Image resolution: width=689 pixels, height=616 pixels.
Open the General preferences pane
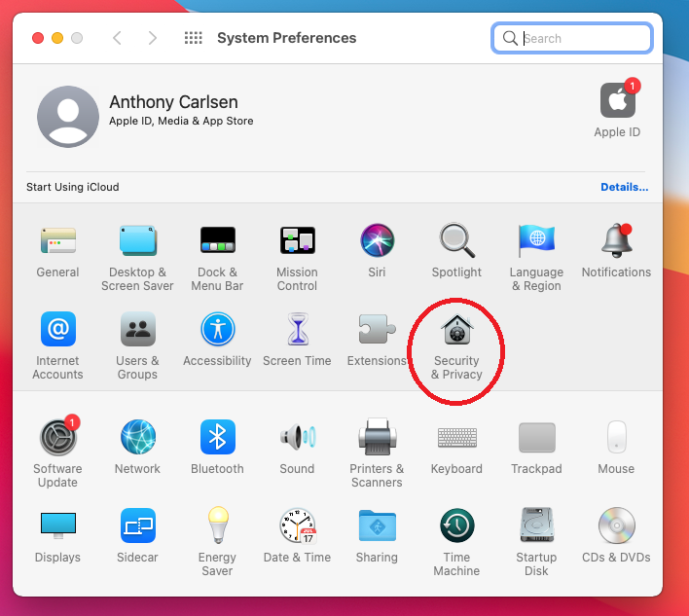(58, 240)
